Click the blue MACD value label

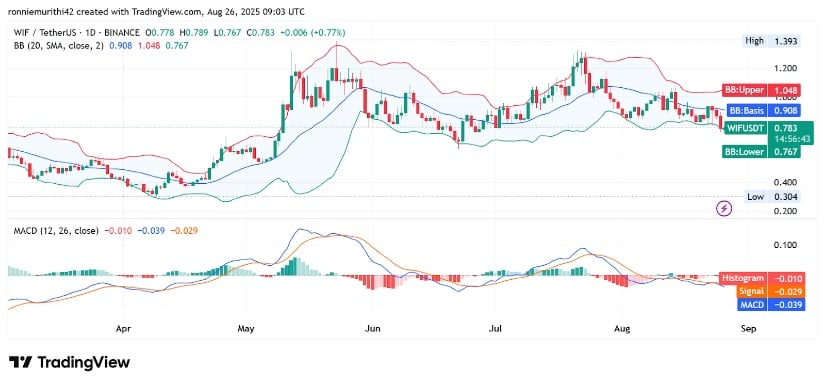click(771, 304)
